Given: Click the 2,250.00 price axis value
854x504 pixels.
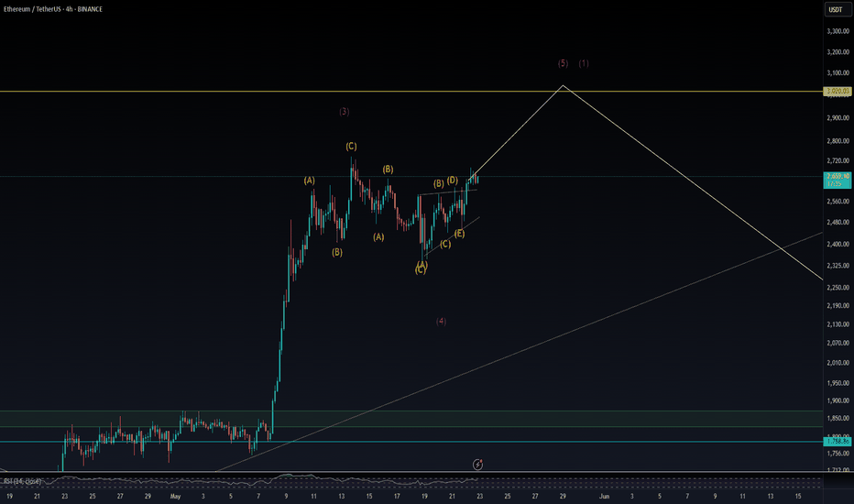Looking at the screenshot, I should click(838, 288).
